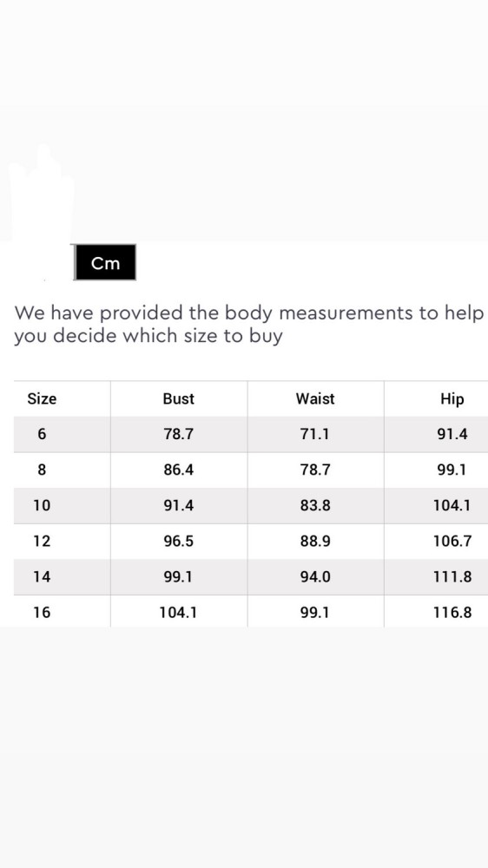The image size is (488, 868).
Task: Click the 116.8 hip value
Action: click(x=452, y=612)
